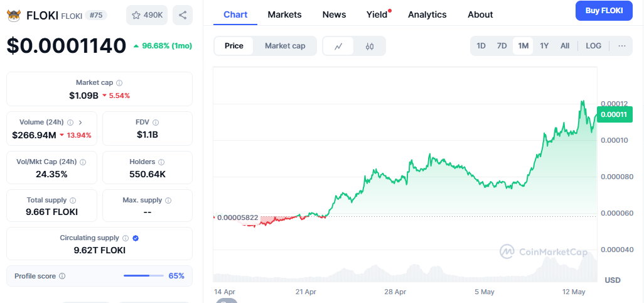Click the Buy FLOKI button

point(604,11)
